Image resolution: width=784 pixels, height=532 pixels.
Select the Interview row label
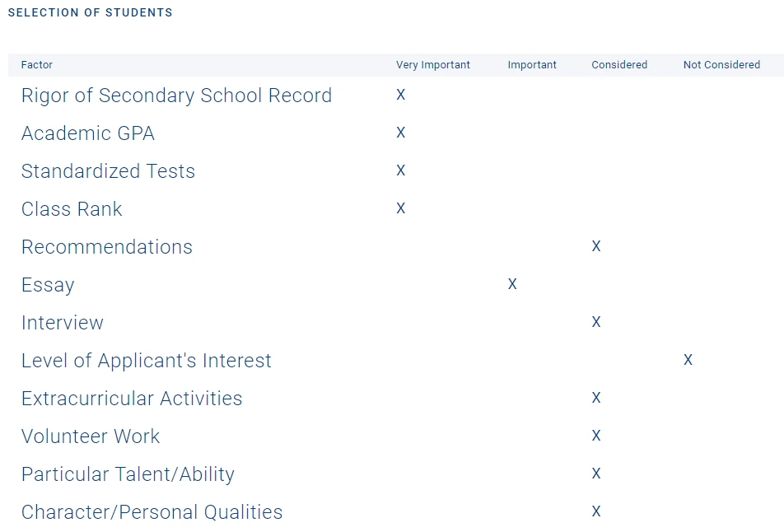[63, 323]
